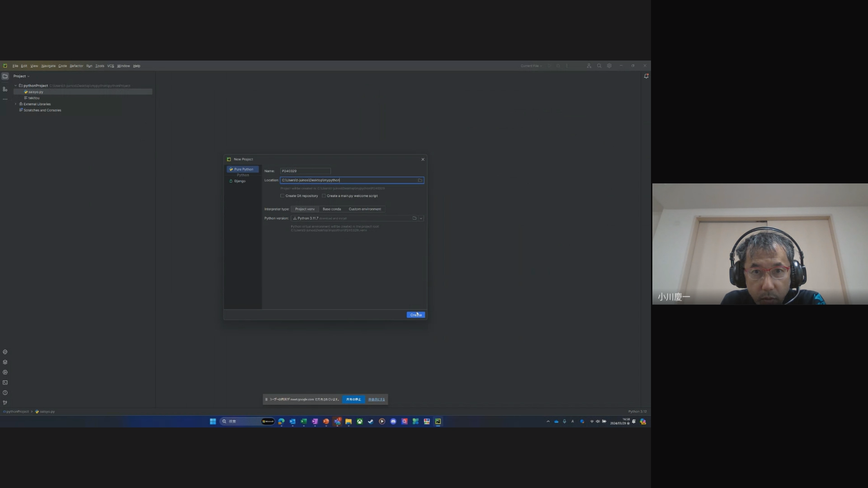The width and height of the screenshot is (868, 488).
Task: Check Create a main.py welcome script
Action: (324, 196)
